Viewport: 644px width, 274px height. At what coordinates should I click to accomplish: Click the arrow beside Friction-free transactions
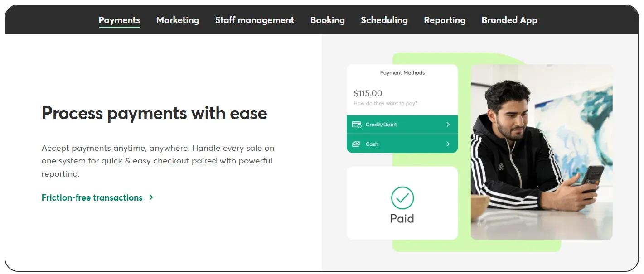151,197
